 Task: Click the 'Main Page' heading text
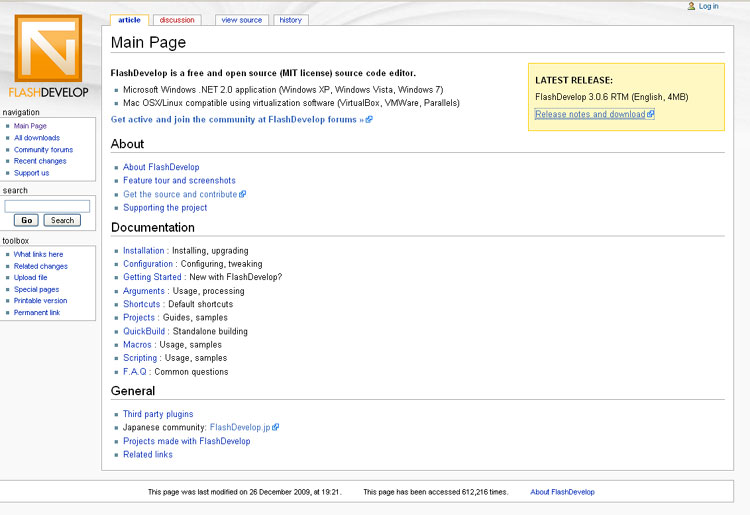pyautogui.click(x=148, y=43)
